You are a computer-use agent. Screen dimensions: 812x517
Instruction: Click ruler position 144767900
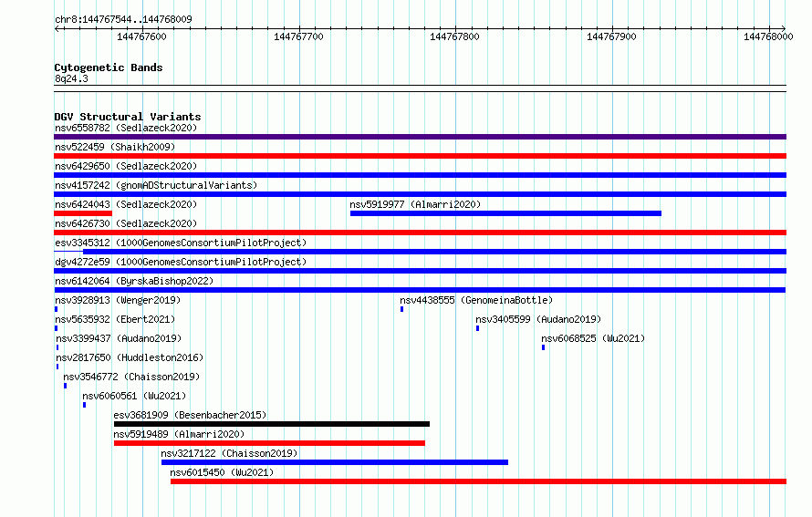pyautogui.click(x=611, y=36)
